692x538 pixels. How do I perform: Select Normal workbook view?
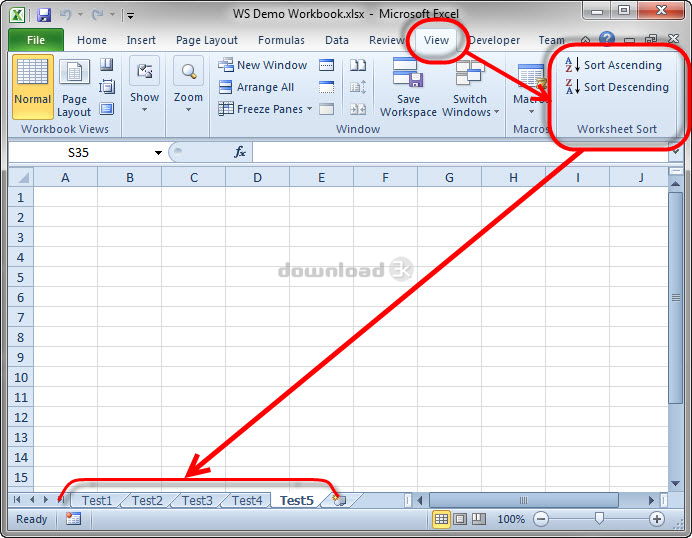click(x=33, y=87)
